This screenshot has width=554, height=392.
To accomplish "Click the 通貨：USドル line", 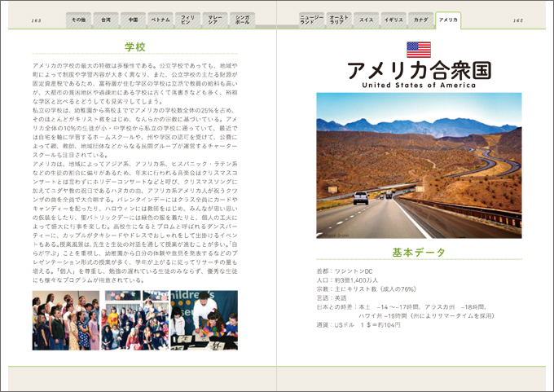I will 358,325.
